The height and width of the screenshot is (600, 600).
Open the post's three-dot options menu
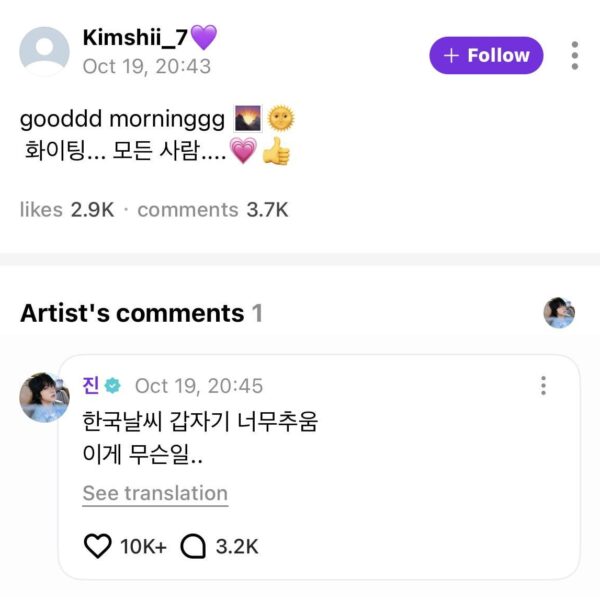(x=574, y=55)
